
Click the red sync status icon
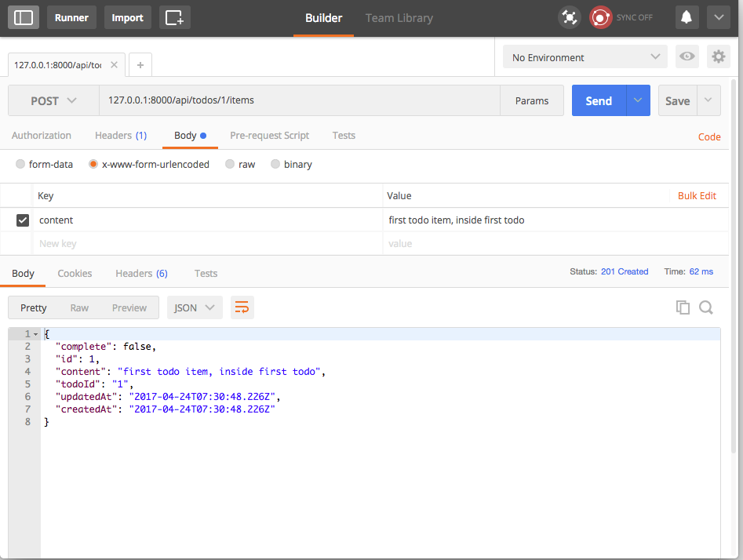point(600,17)
